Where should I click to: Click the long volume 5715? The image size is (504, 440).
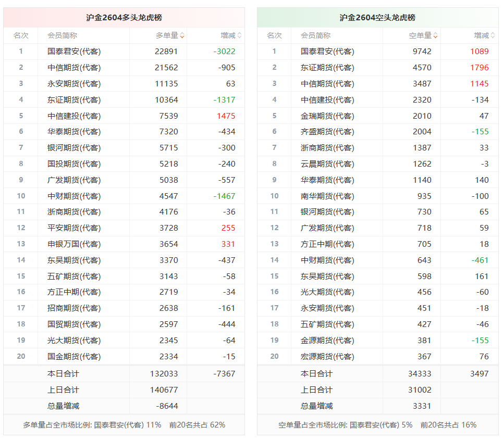pyautogui.click(x=169, y=148)
